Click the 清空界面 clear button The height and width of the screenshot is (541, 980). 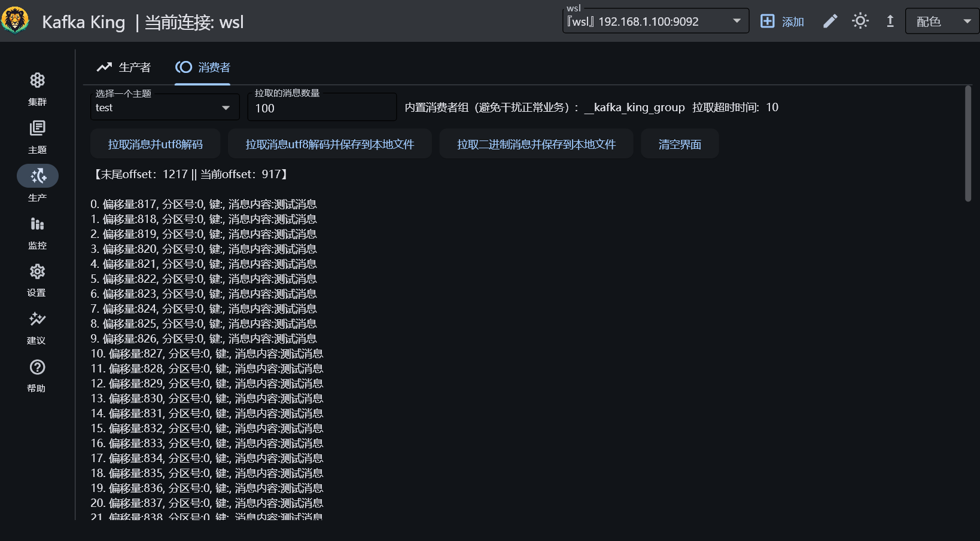pos(680,144)
